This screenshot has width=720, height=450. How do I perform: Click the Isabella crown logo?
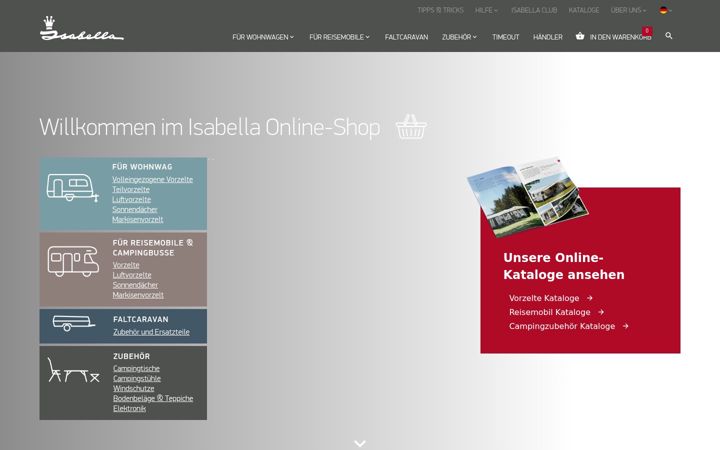coord(82,28)
